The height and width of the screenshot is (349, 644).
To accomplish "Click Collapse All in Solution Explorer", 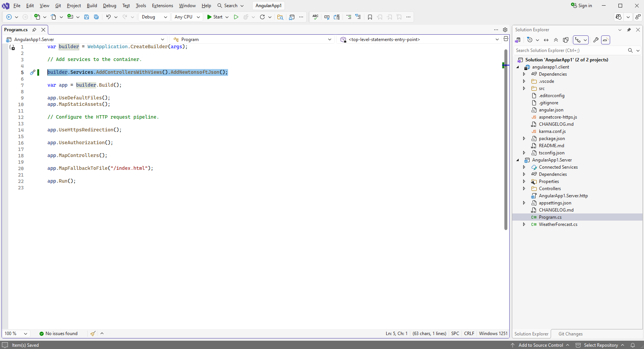I will coord(556,40).
